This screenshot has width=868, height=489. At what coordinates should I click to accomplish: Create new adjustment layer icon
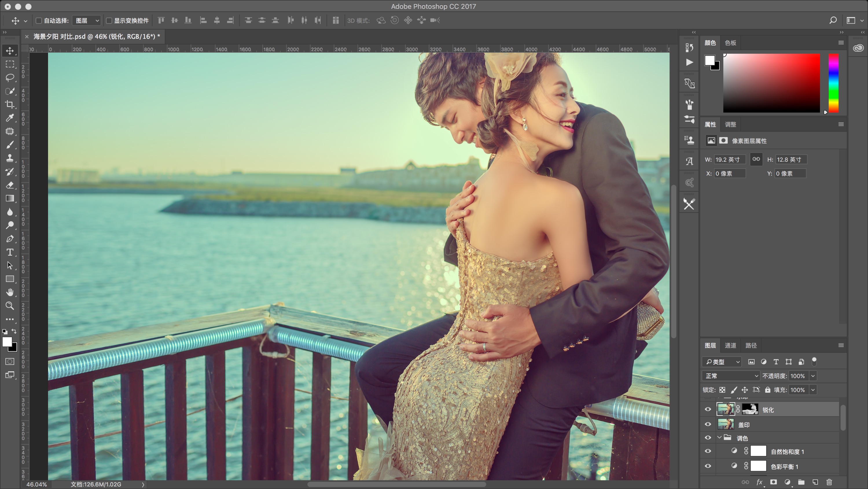(x=788, y=482)
